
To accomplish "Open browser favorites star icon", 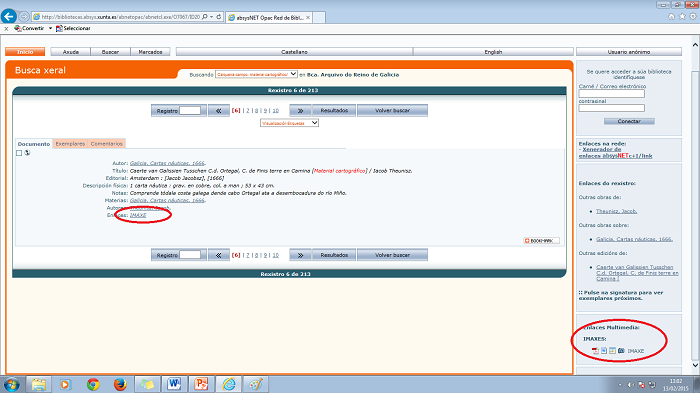I will (682, 17).
